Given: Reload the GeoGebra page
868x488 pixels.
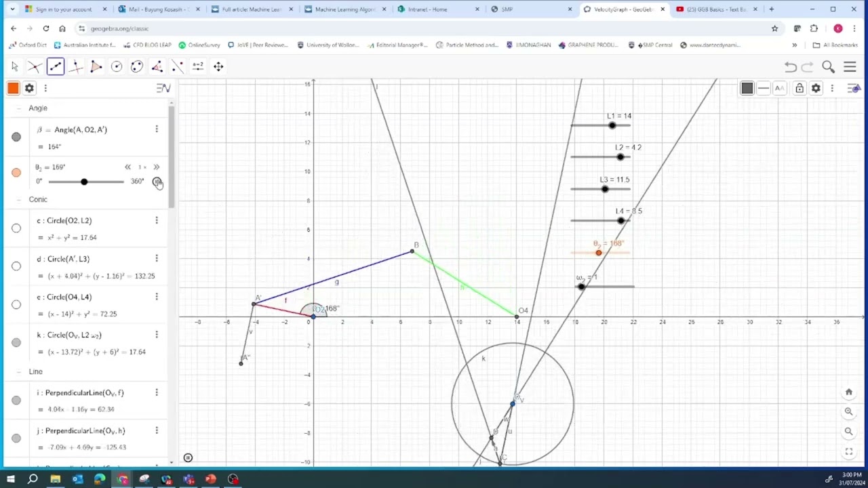Looking at the screenshot, I should (x=45, y=28).
